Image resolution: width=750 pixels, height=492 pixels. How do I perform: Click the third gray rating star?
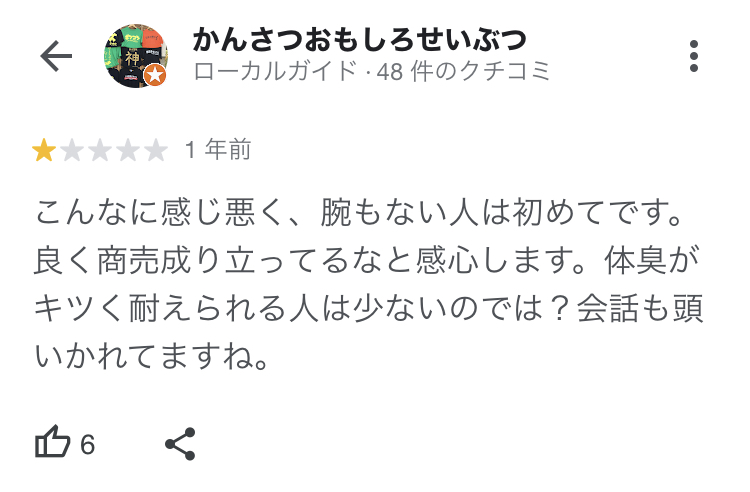[x=100, y=150]
